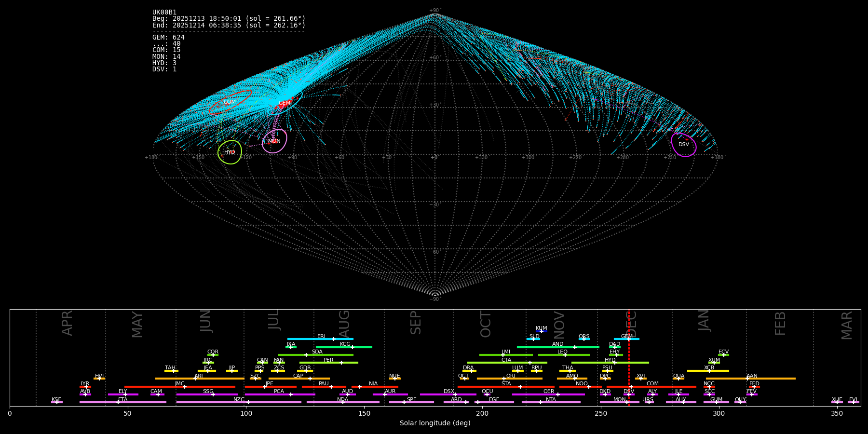The width and height of the screenshot is (868, 434).
Task: Click the 'DSV: 1' count in the legend
Action: (x=164, y=69)
